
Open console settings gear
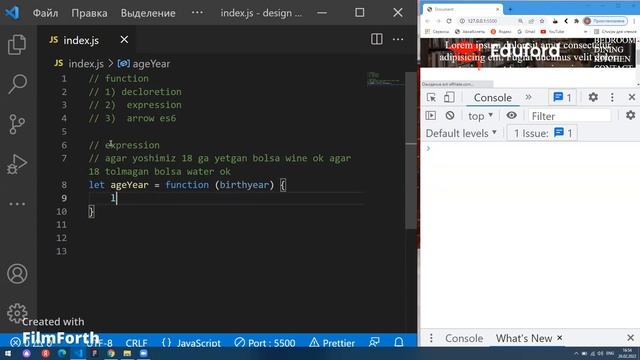(x=631, y=116)
